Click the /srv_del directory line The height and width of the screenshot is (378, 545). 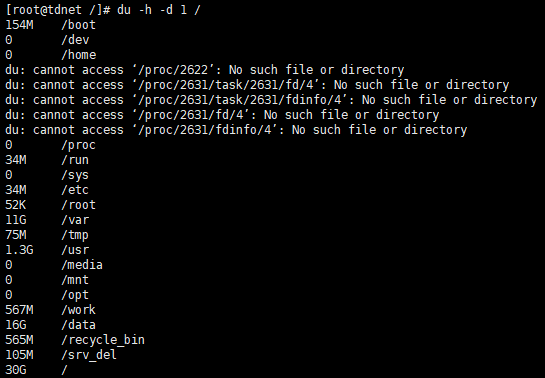(61, 355)
